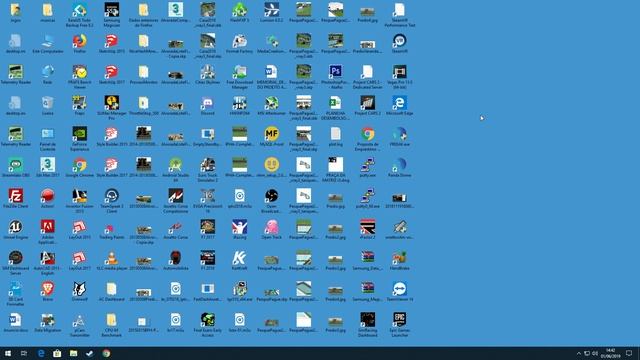
Task: Click the rFactor 2 desktop icon
Action: tap(367, 227)
